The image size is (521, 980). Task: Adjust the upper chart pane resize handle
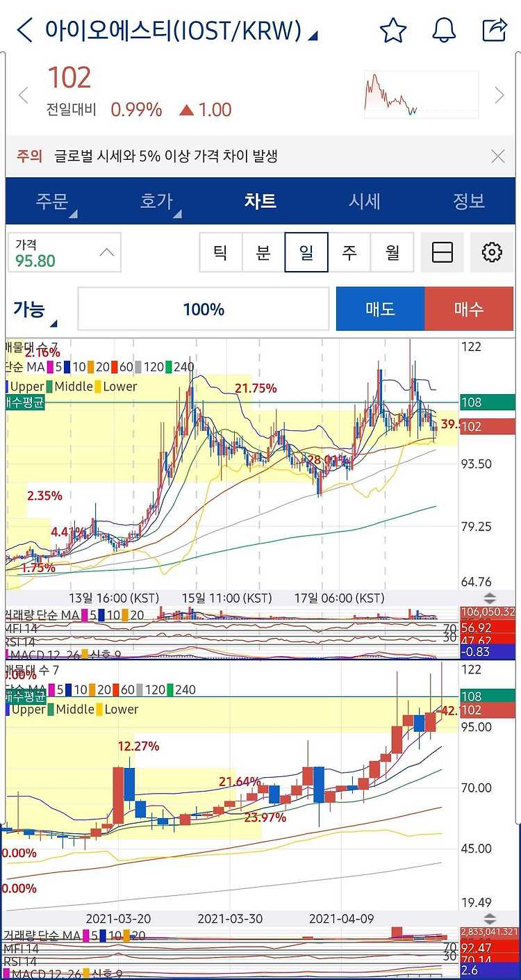point(490,598)
